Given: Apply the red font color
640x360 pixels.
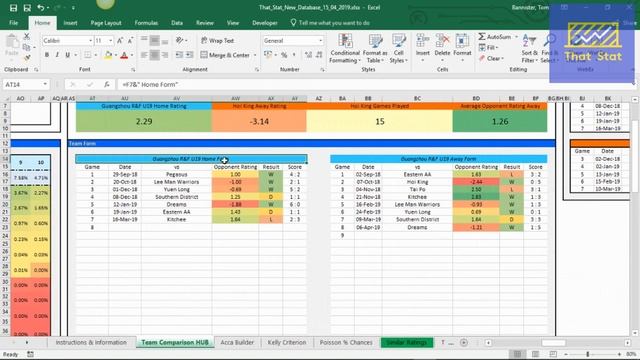Looking at the screenshot, I should click(x=124, y=55).
